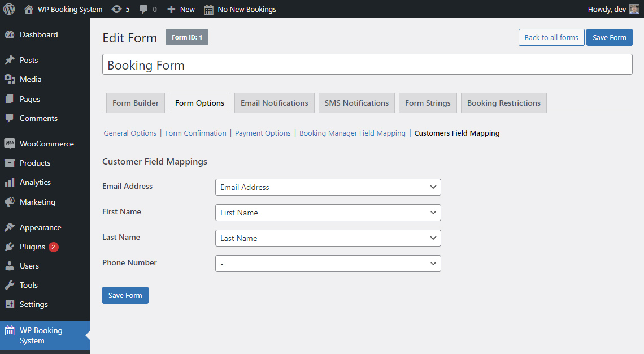Screen dimensions: 644x354
Task: Click inside the Booking Form title field
Action: pyautogui.click(x=367, y=64)
